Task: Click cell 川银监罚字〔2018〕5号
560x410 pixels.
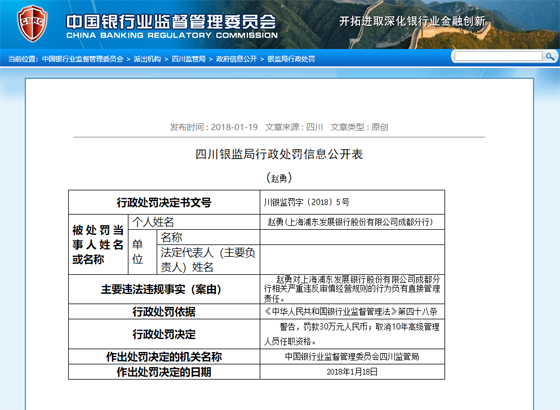Action: [352, 202]
